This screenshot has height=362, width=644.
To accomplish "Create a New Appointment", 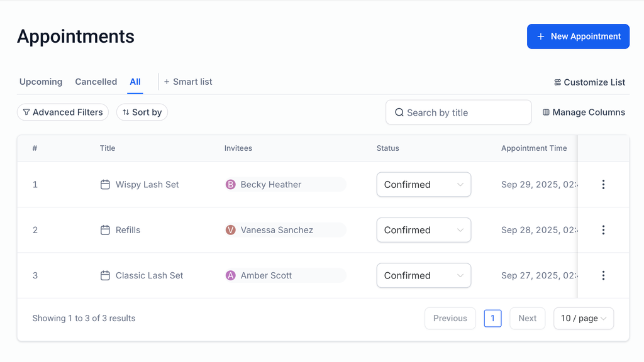I will pos(578,36).
